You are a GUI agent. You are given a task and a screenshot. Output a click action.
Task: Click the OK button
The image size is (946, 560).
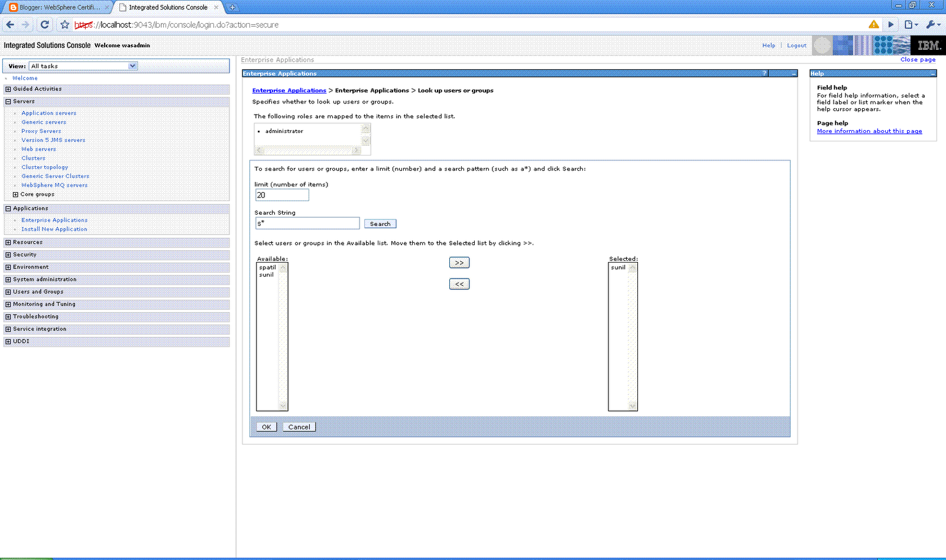point(267,427)
